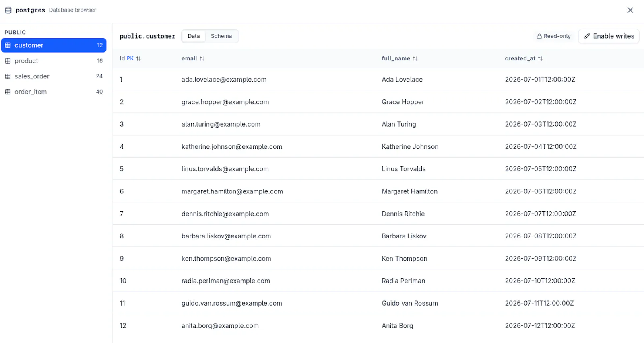Screen dimensions: 644x343
Task: Select cell barbara.liskov@example.com
Action: [x=226, y=236]
